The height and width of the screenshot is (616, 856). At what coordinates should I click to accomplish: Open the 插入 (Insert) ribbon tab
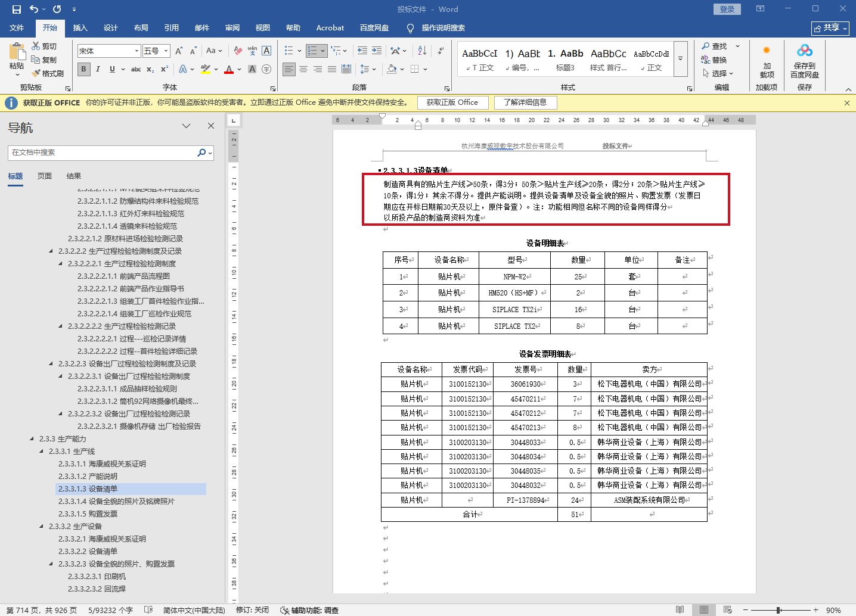pyautogui.click(x=80, y=27)
